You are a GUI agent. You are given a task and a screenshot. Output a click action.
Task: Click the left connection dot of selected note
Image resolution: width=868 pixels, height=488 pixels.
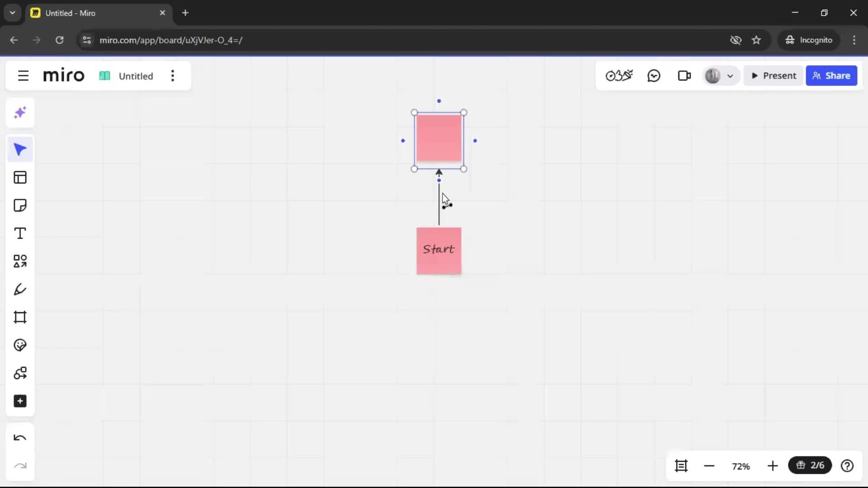click(x=403, y=141)
